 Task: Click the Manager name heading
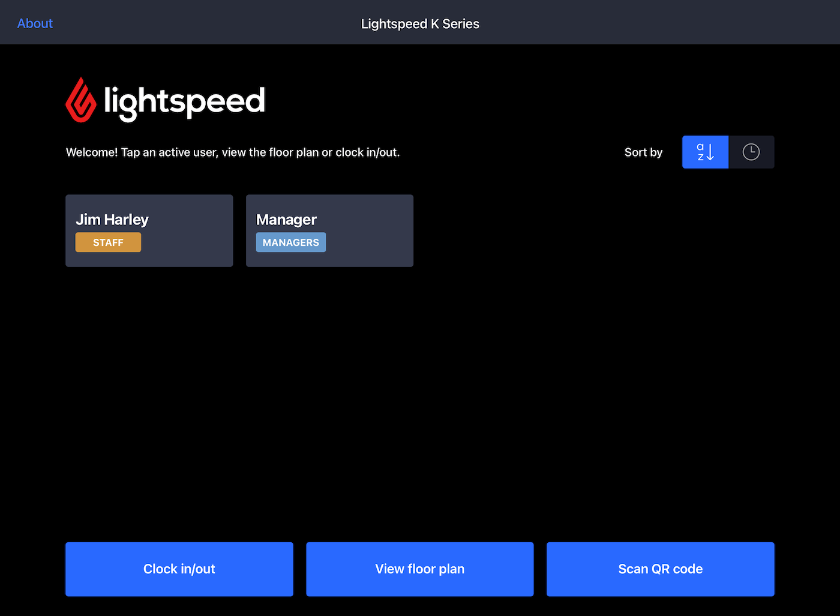286,220
